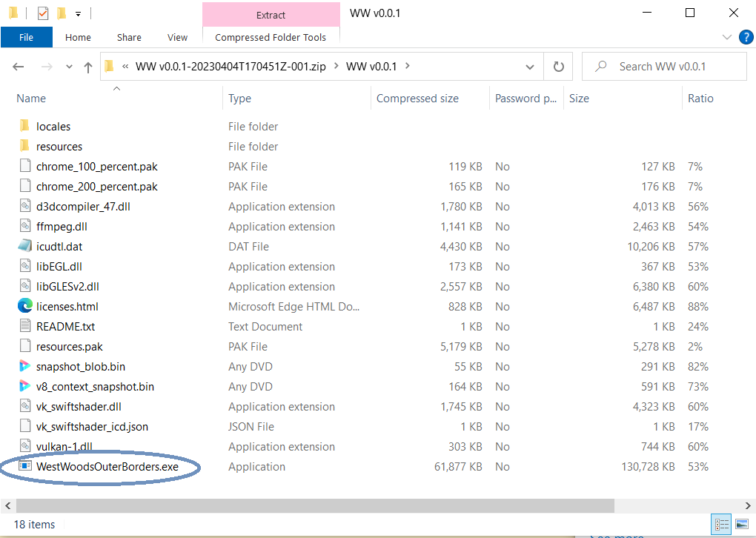Image resolution: width=756 pixels, height=538 pixels.
Task: Click the horizontal scrollbar thumb
Action: point(315,505)
